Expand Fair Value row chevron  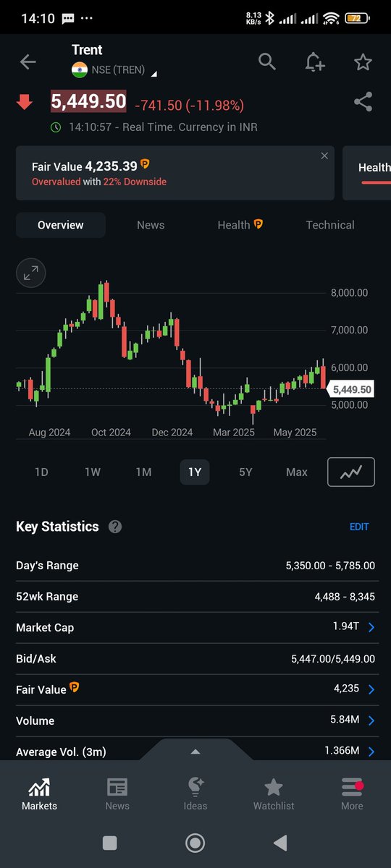click(371, 689)
